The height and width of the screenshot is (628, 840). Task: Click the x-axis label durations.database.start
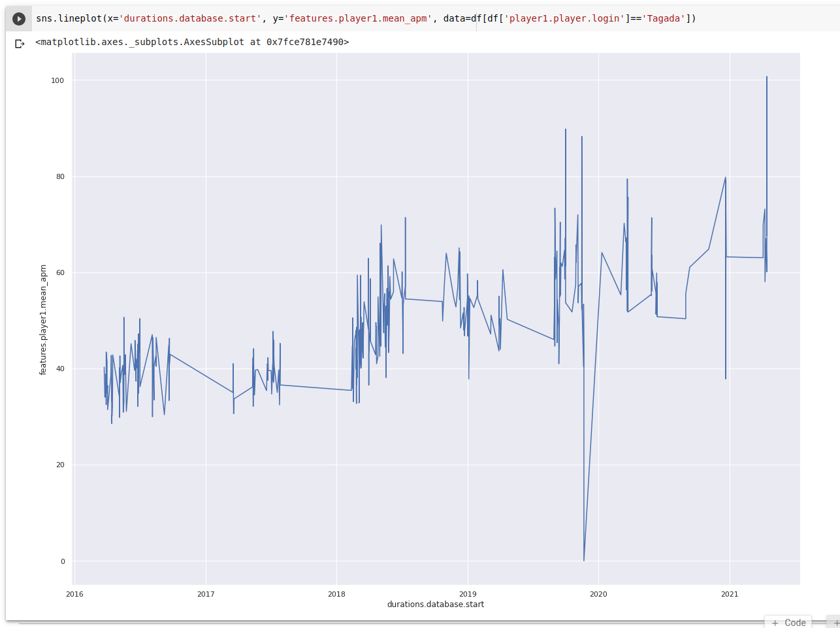(x=436, y=604)
